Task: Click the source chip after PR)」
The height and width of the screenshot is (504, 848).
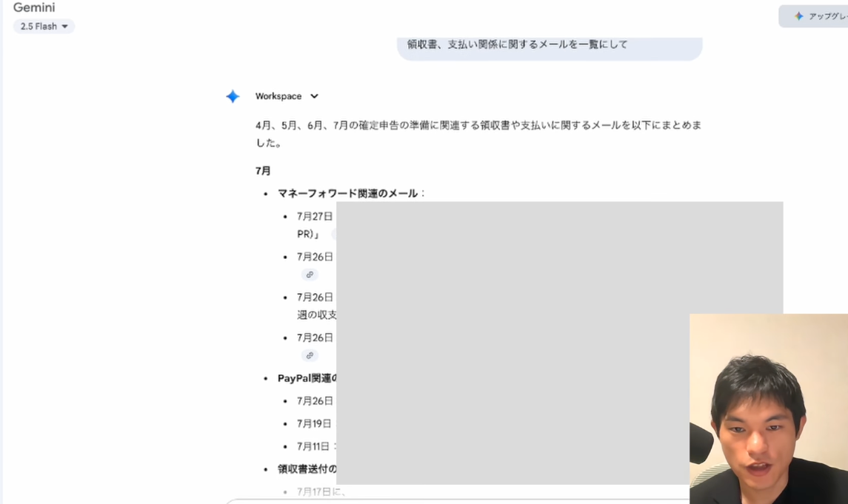Action: [x=333, y=235]
